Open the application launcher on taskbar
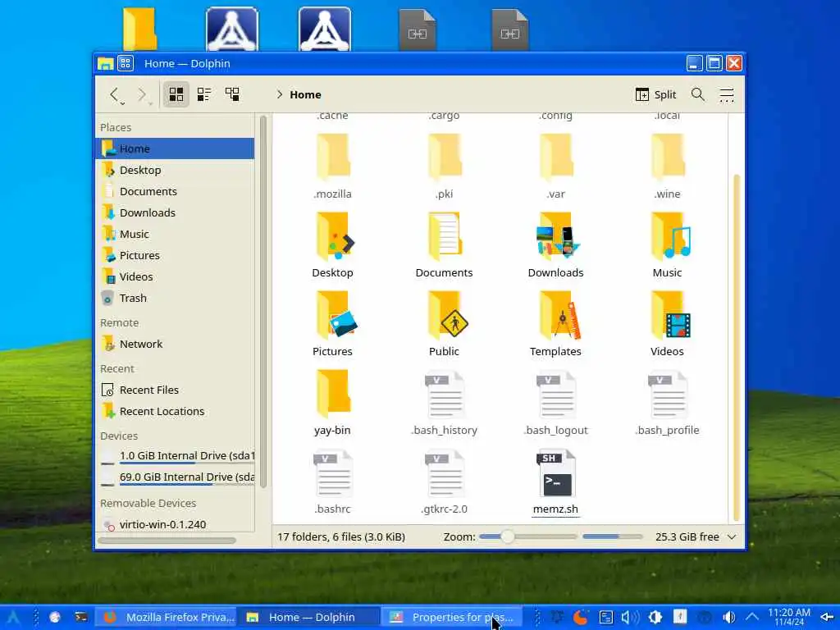 coord(13,617)
